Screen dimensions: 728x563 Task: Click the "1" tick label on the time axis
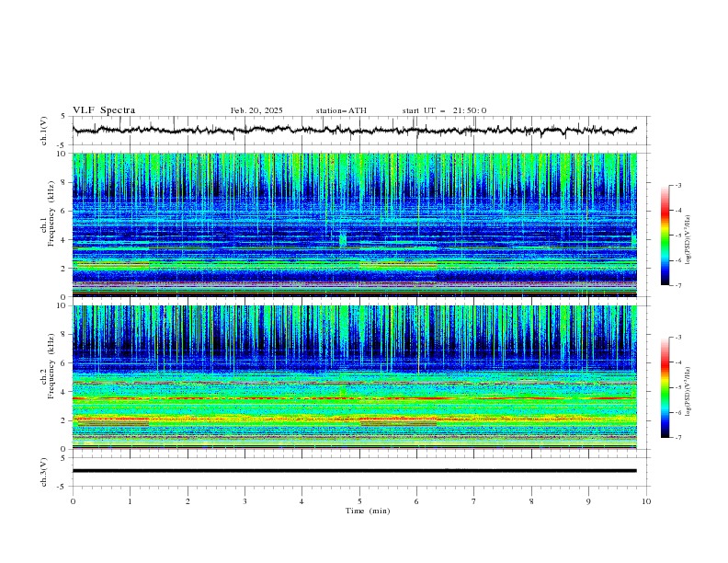130,501
